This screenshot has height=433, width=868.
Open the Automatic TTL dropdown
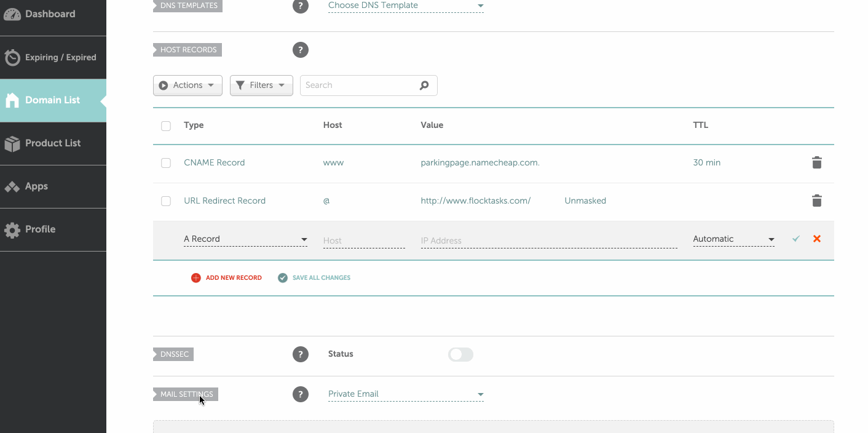pos(733,239)
